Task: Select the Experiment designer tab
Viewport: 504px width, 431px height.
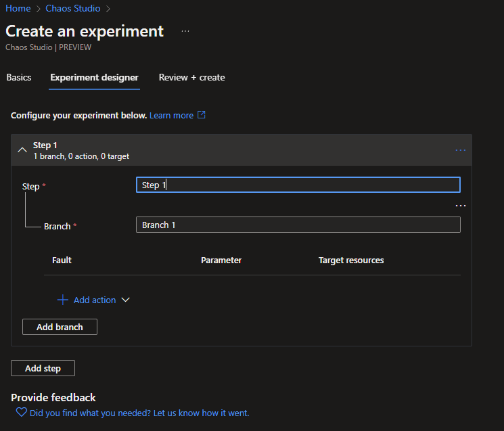Action: point(94,77)
